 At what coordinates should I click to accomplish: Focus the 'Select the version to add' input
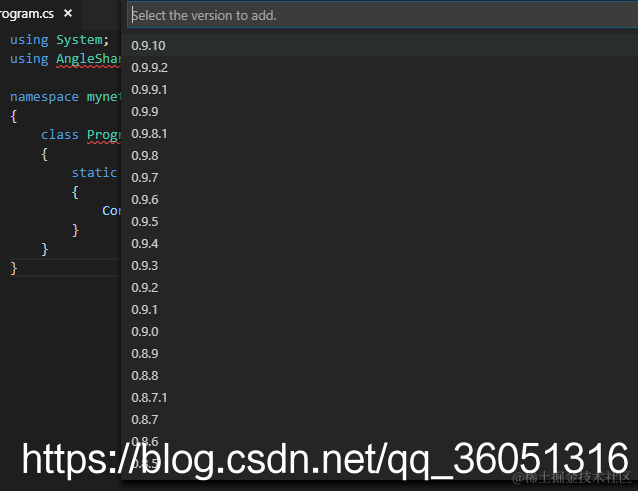pyautogui.click(x=382, y=15)
